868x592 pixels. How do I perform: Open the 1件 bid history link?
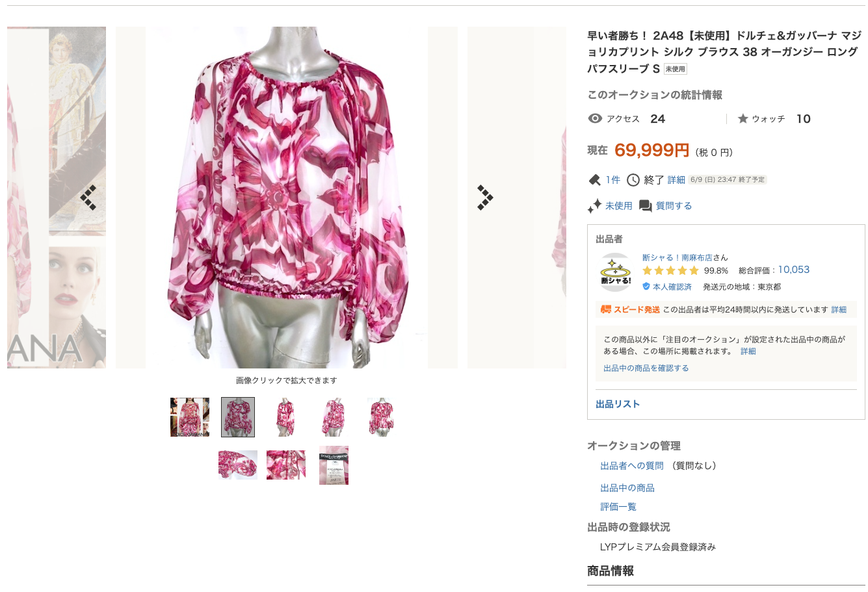click(x=613, y=180)
